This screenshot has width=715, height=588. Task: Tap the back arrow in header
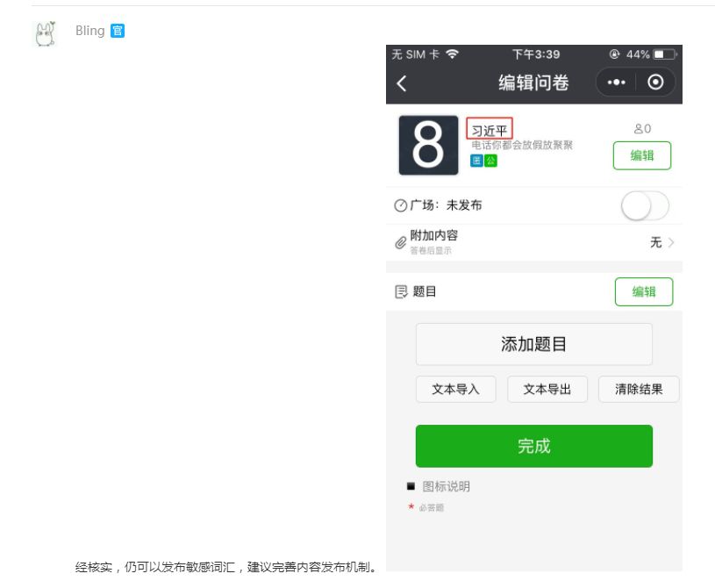point(401,83)
